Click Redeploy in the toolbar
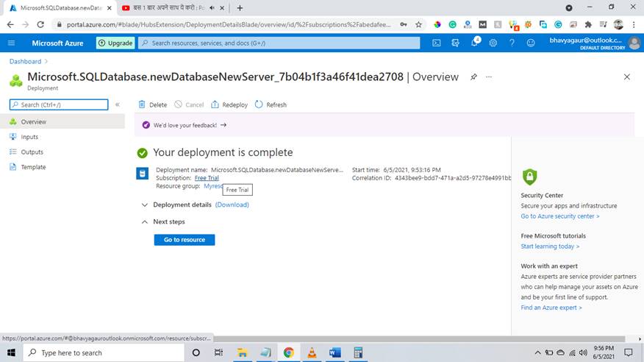 [x=229, y=104]
